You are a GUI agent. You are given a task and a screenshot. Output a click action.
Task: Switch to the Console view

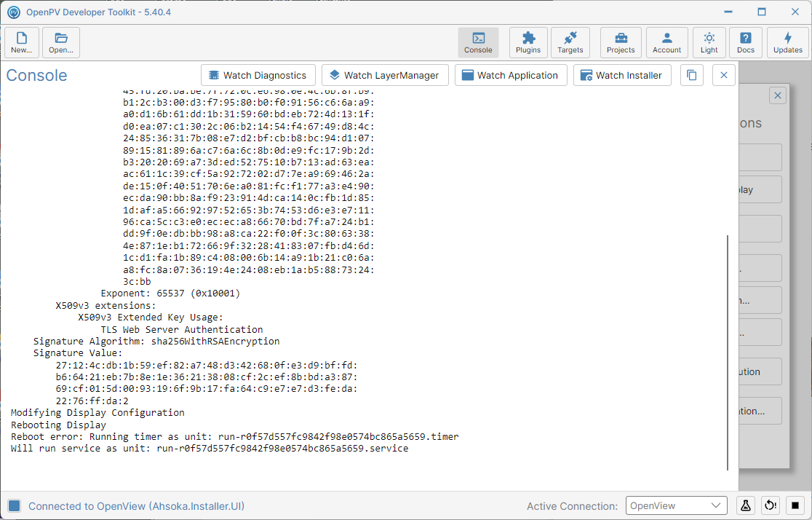pos(478,42)
